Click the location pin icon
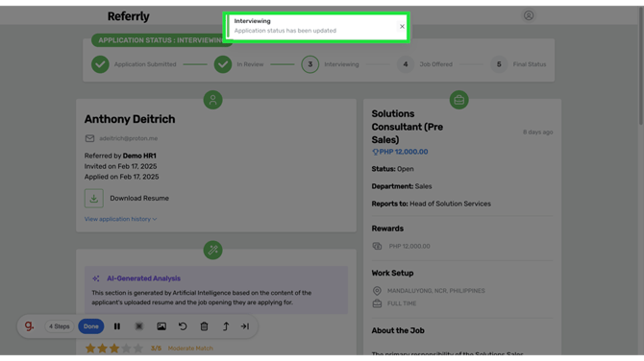Screen dimensions: 644x361 click(x=377, y=291)
